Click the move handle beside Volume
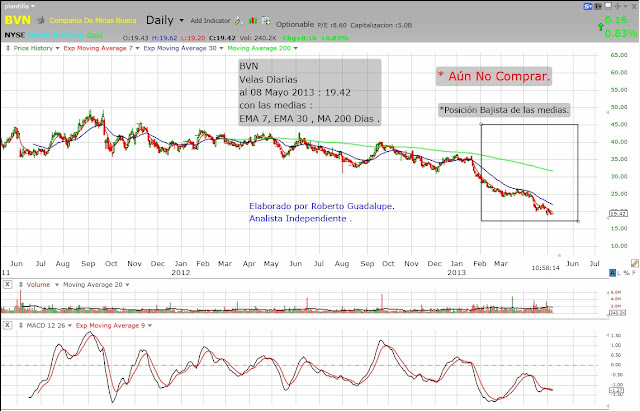This screenshot has width=640, height=411. point(21,284)
